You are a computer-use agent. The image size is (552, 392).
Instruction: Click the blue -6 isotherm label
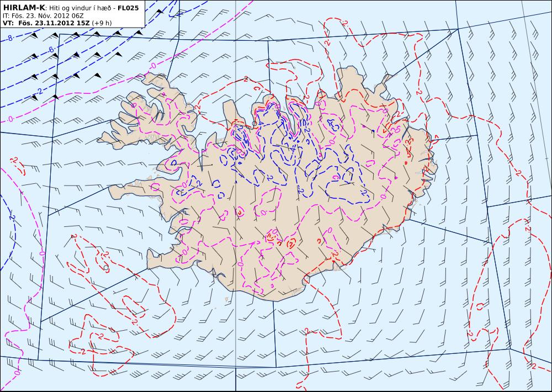click(51, 50)
